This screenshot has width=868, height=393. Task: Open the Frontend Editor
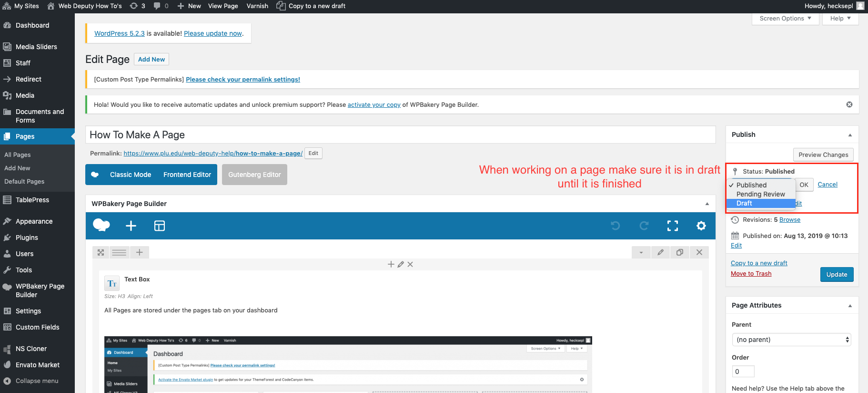coord(187,175)
